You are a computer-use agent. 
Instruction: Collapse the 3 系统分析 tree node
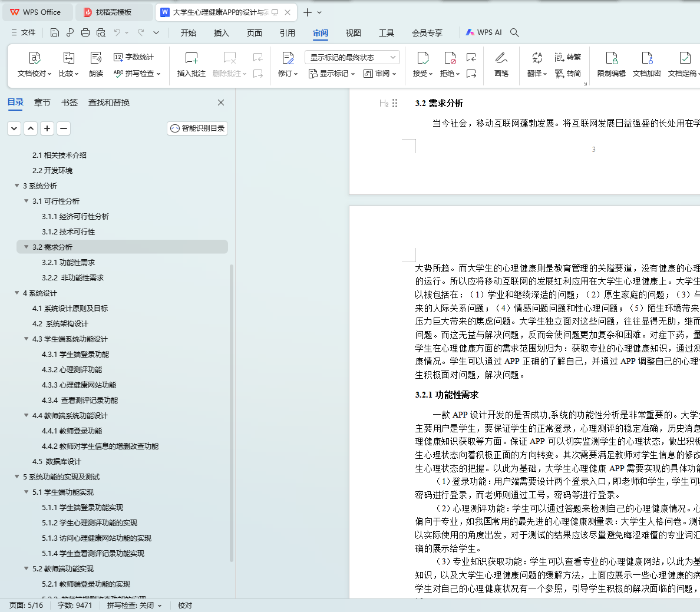tap(17, 186)
